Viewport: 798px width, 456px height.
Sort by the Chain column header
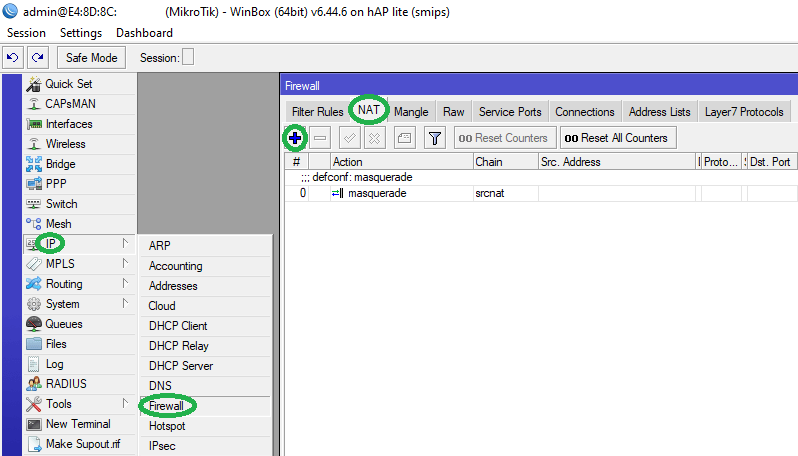click(x=505, y=162)
